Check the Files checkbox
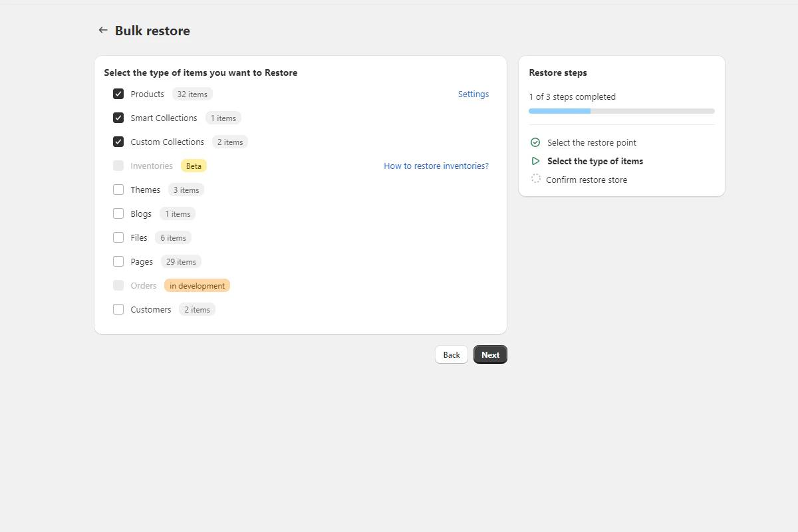The width and height of the screenshot is (798, 532). (118, 237)
